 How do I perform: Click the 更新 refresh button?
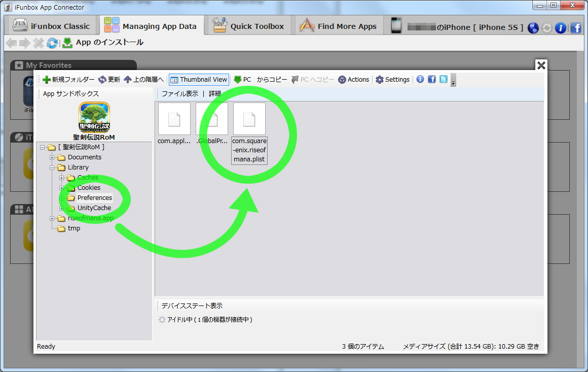click(x=109, y=80)
